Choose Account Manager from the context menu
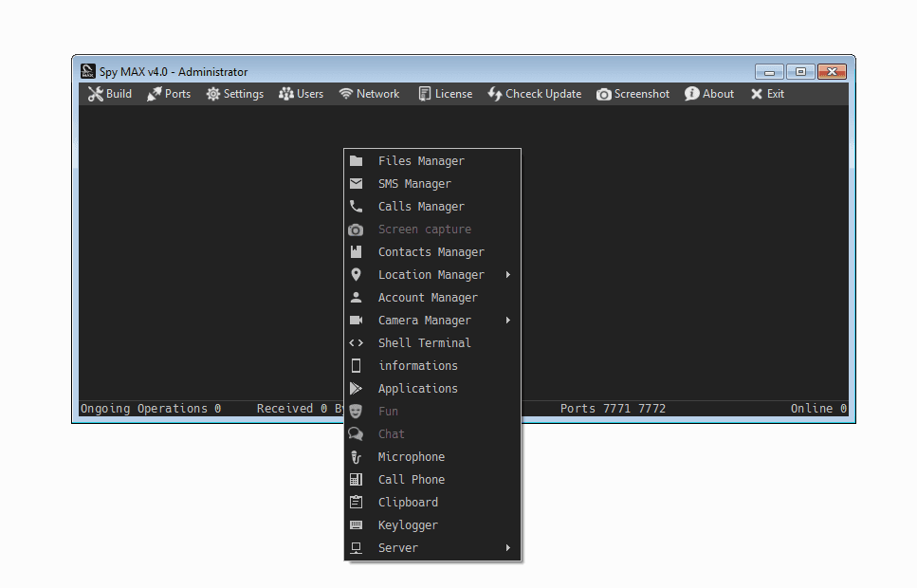 [x=427, y=298]
